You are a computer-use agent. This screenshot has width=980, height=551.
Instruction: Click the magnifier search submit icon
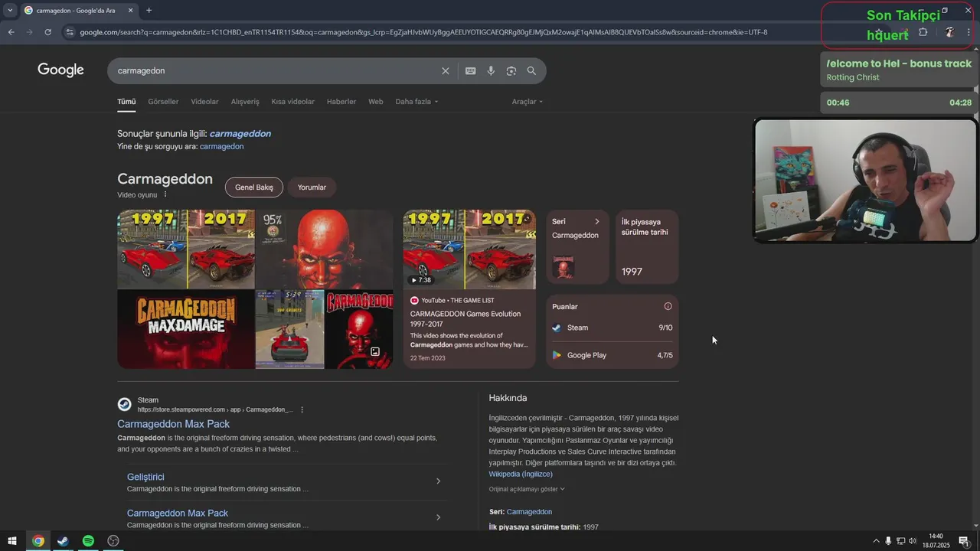[x=531, y=70]
